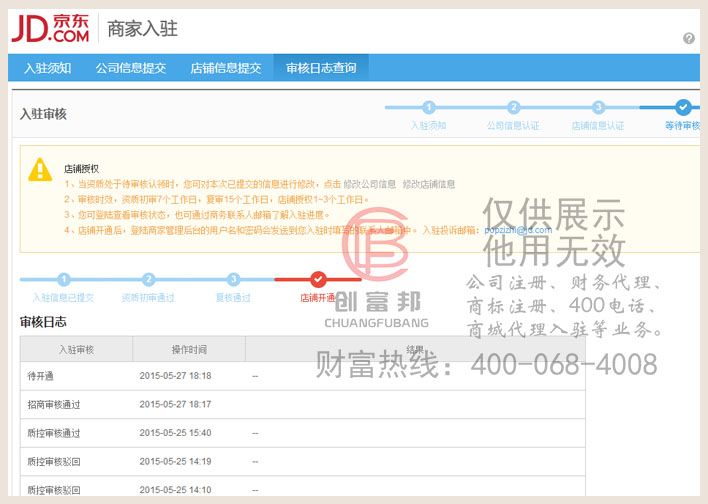Screen dimensions: 708x504
Task: Click the 店铺授权 notice title
Action: (81, 169)
